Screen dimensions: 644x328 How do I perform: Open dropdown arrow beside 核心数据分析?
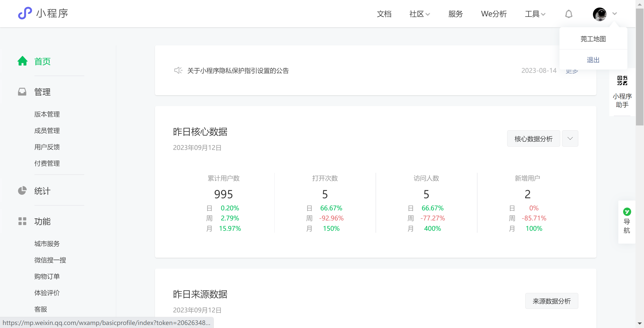(x=570, y=138)
